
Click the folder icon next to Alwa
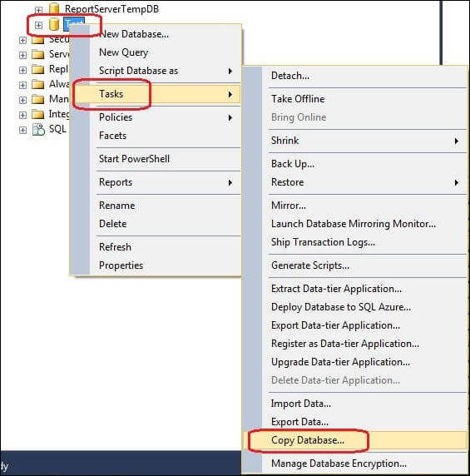pos(38,84)
